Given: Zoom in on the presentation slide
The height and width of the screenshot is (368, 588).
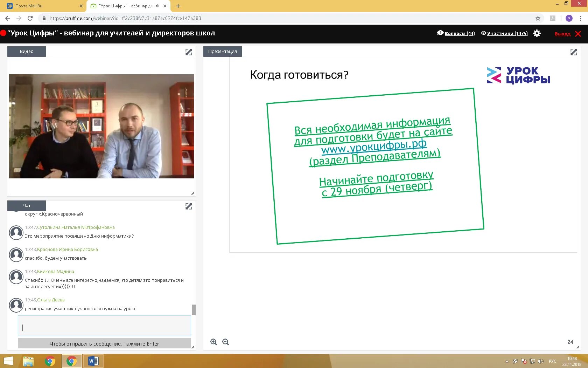Looking at the screenshot, I should 213,342.
